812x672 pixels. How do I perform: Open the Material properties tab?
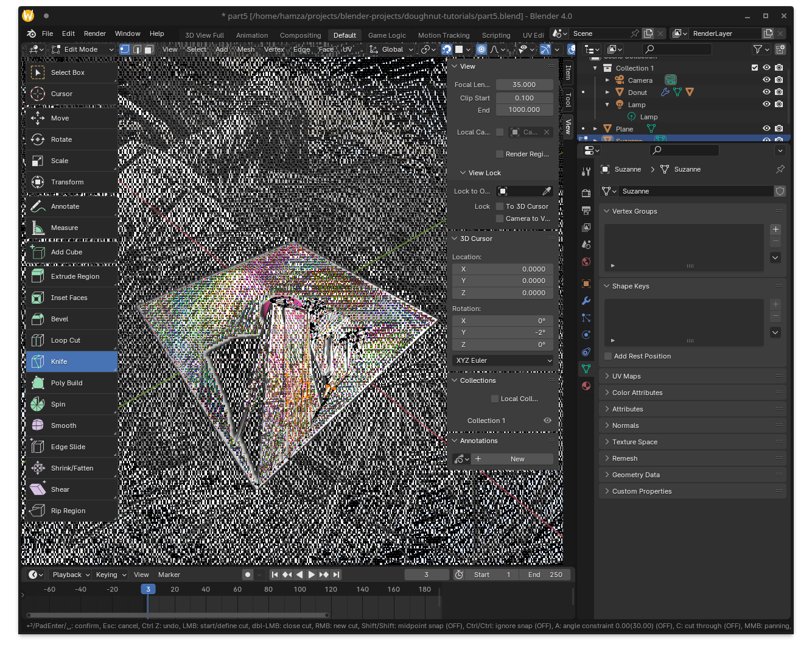586,386
